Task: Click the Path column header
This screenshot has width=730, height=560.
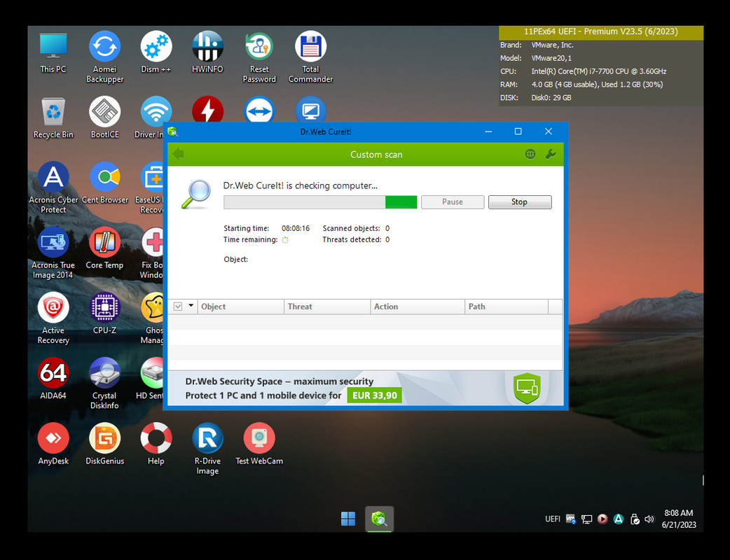Action: pyautogui.click(x=507, y=307)
